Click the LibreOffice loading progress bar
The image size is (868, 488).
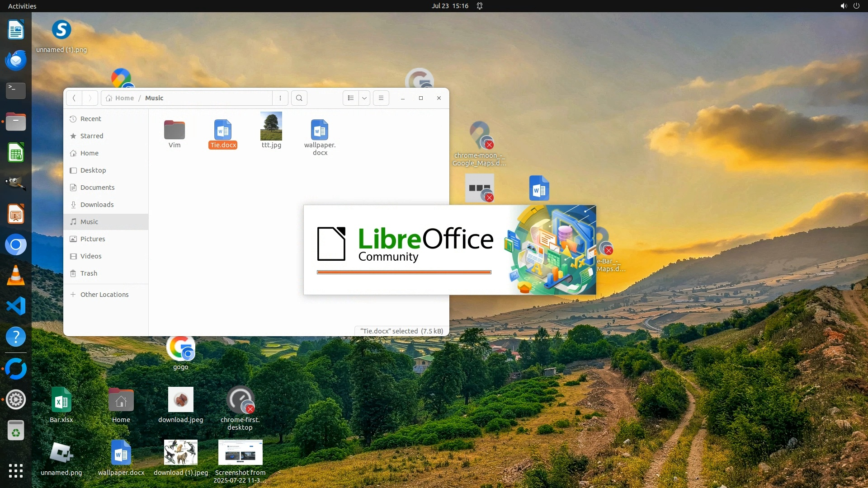[404, 272]
